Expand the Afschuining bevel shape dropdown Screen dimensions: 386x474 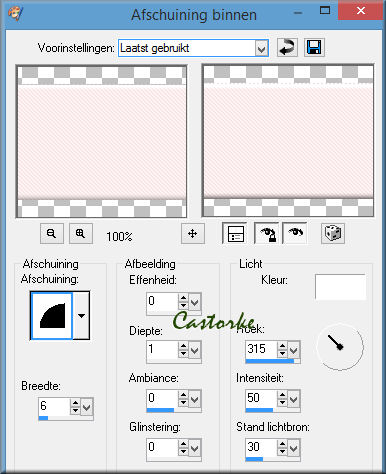(81, 316)
